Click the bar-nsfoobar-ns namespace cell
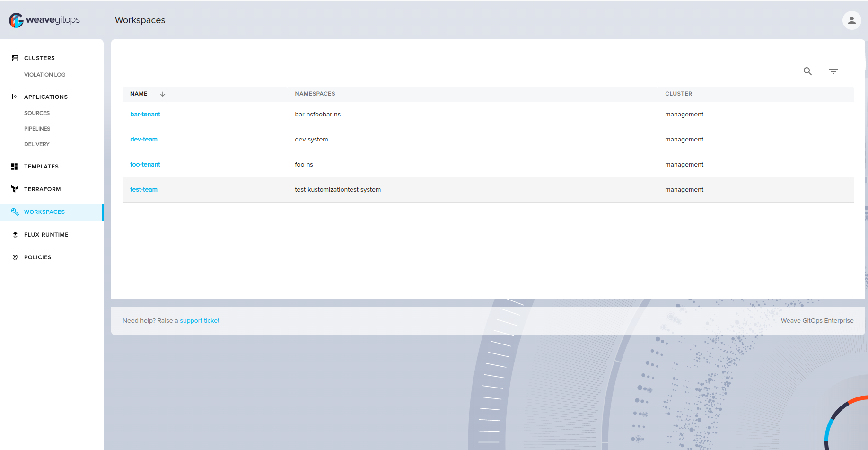 click(318, 115)
